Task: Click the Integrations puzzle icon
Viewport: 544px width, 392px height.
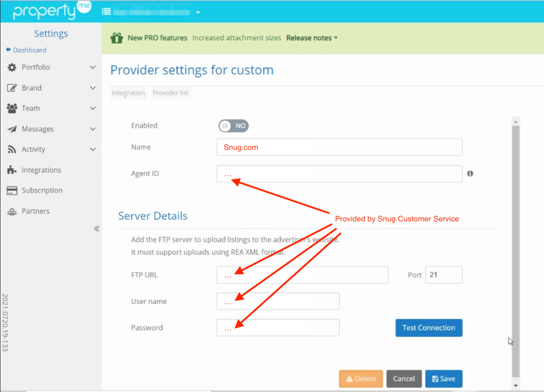Action: pyautogui.click(x=12, y=170)
